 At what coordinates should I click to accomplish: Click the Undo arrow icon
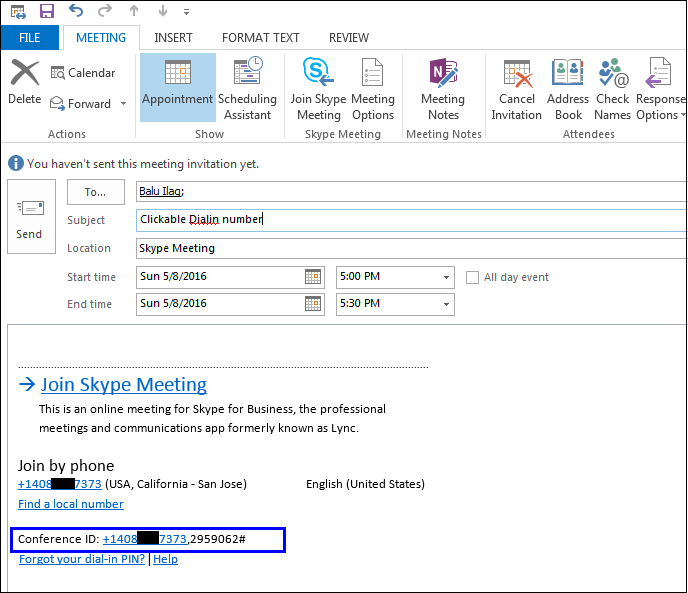tap(75, 11)
